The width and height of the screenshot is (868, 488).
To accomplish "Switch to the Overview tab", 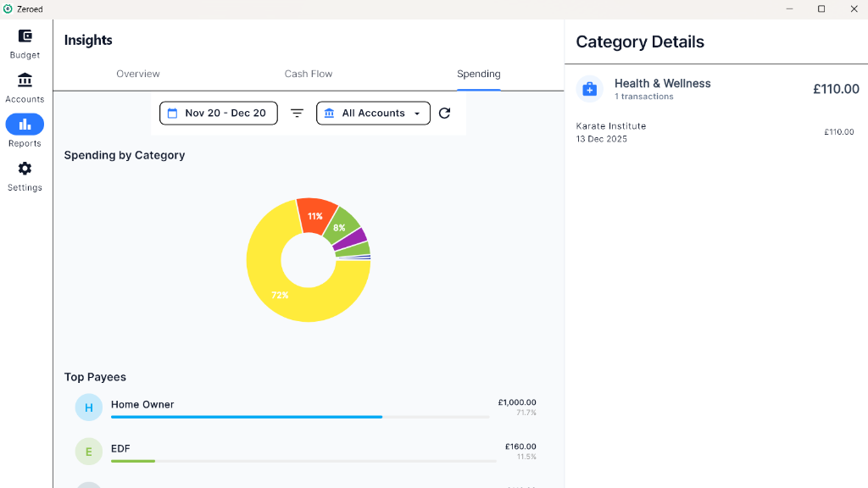I will [138, 74].
